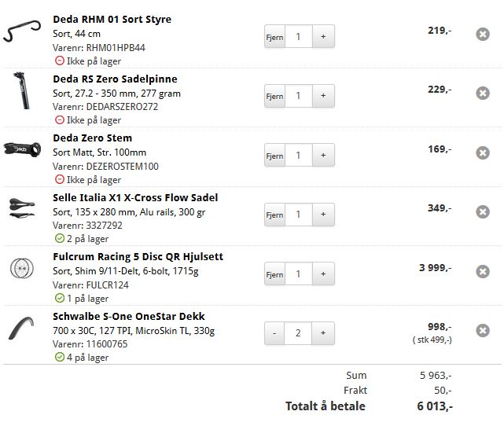
Task: Increase Schwalbe S-One tire quantity
Action: pos(323,333)
